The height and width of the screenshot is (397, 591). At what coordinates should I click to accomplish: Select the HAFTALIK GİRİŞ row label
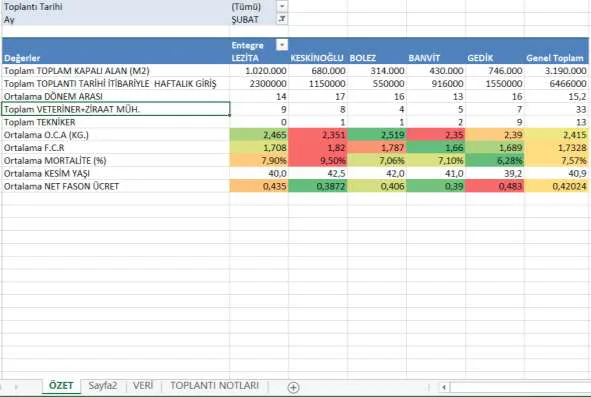click(x=116, y=83)
